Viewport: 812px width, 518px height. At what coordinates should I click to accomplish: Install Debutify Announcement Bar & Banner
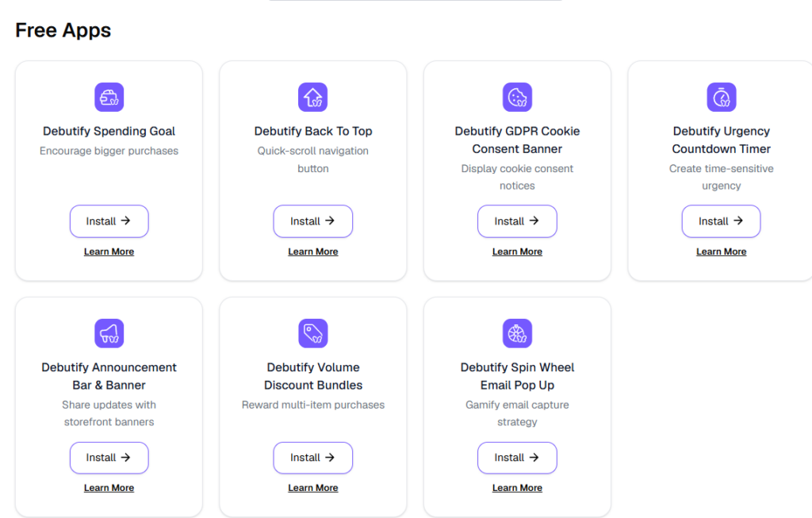[x=109, y=458]
